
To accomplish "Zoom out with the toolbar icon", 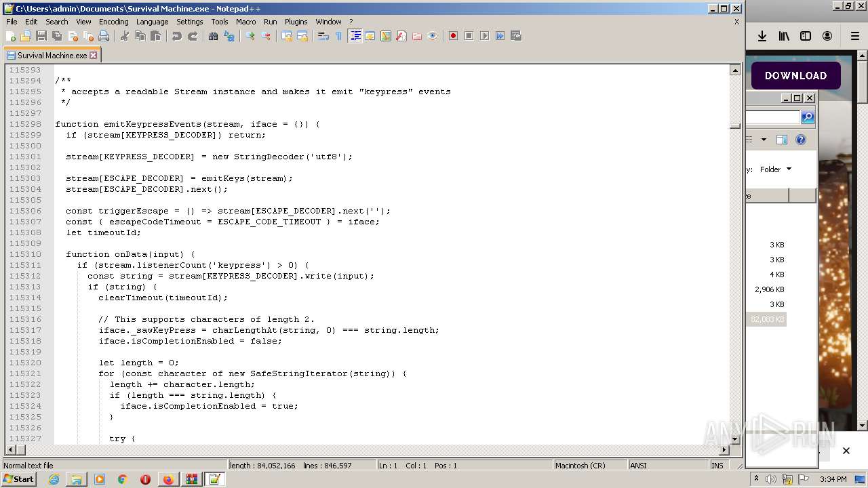I will (x=266, y=36).
